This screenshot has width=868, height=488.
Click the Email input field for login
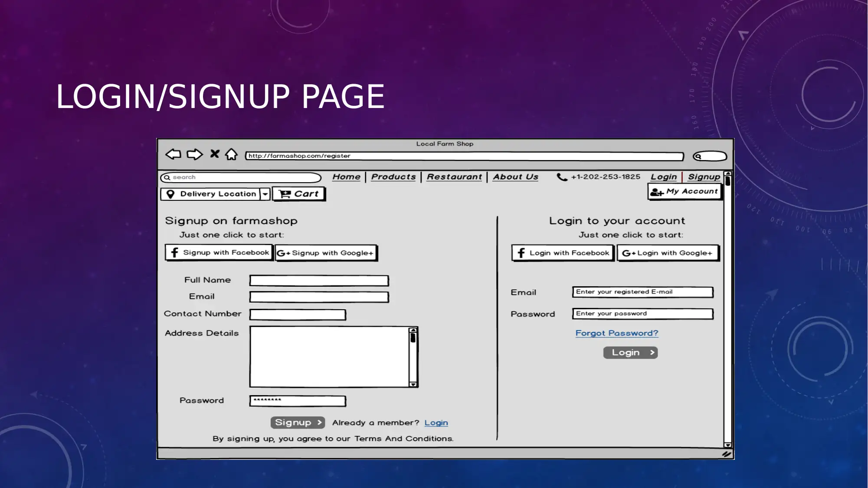point(643,291)
